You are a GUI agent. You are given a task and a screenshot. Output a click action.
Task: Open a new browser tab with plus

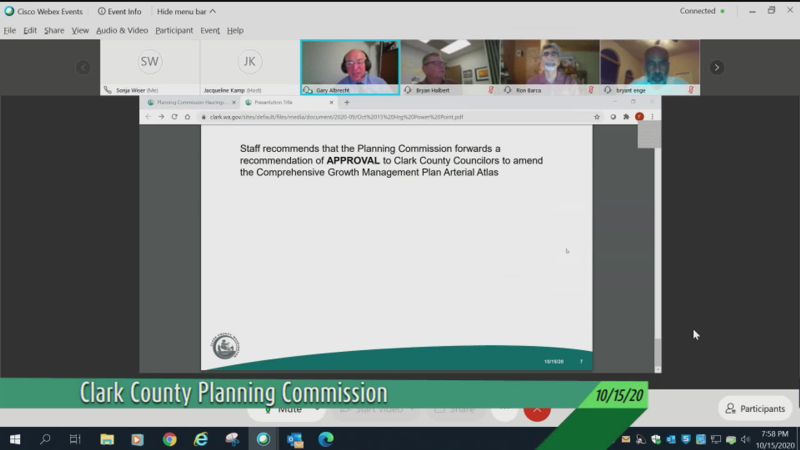pos(347,102)
